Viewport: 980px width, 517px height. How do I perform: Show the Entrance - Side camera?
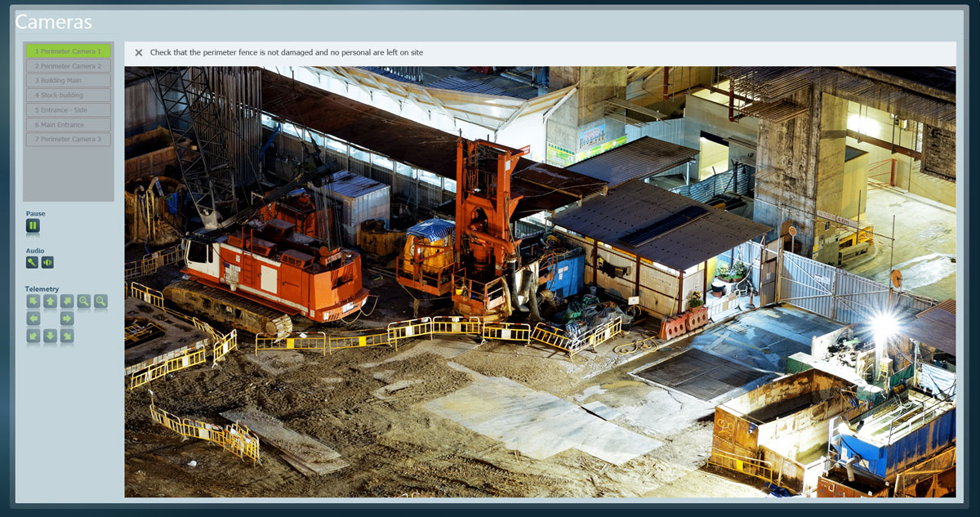point(68,110)
